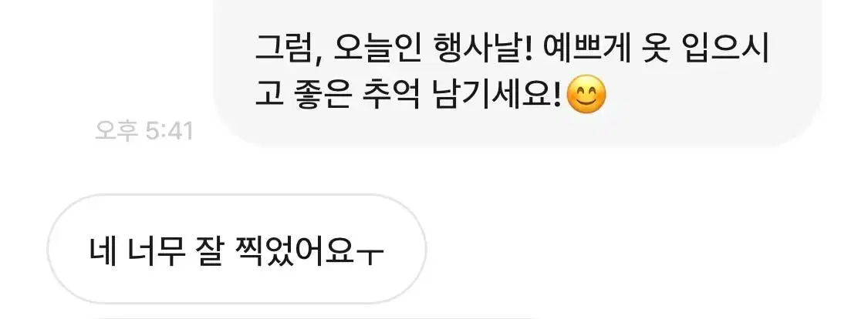Tap the word 남기세요! before the emoji
This screenshot has width=868, height=319.
click(500, 95)
